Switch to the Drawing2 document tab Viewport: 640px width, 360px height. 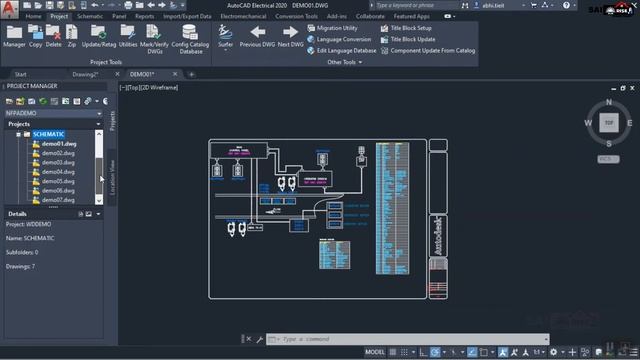pos(85,74)
